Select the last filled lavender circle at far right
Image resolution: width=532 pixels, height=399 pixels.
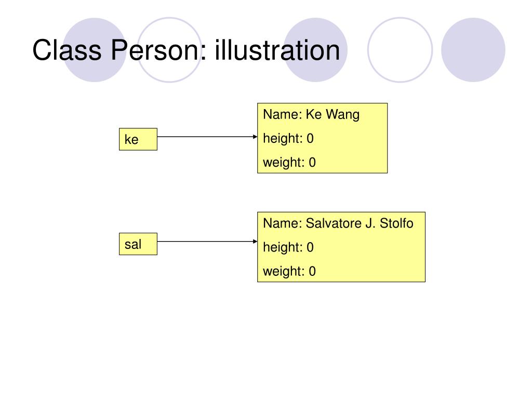tap(473, 50)
